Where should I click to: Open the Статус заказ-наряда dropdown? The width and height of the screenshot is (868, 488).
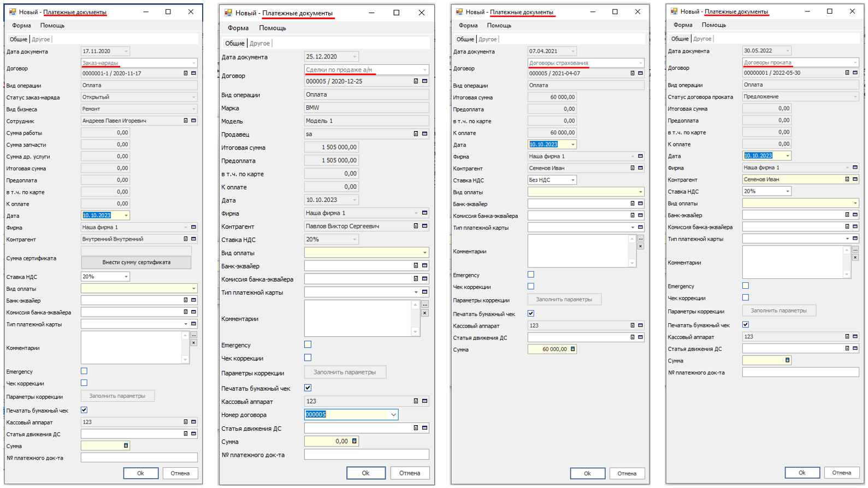pyautogui.click(x=193, y=97)
